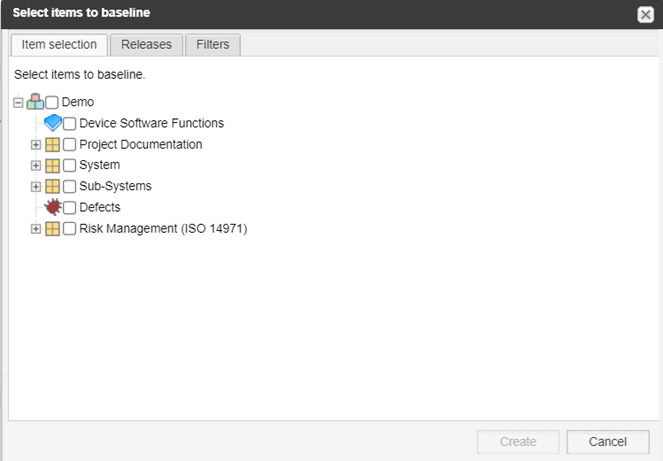663x461 pixels.
Task: Collapse the Demo tree node
Action: click(x=18, y=102)
